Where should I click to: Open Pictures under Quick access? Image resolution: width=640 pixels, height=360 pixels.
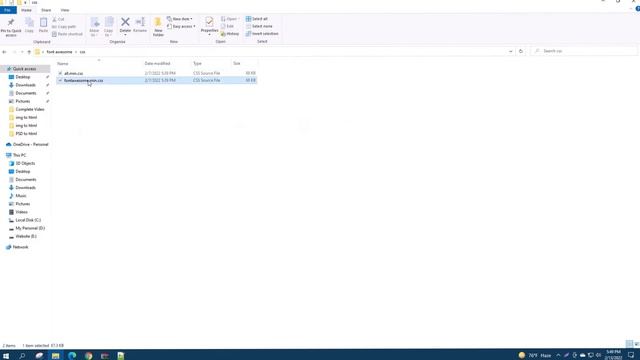[x=22, y=101]
